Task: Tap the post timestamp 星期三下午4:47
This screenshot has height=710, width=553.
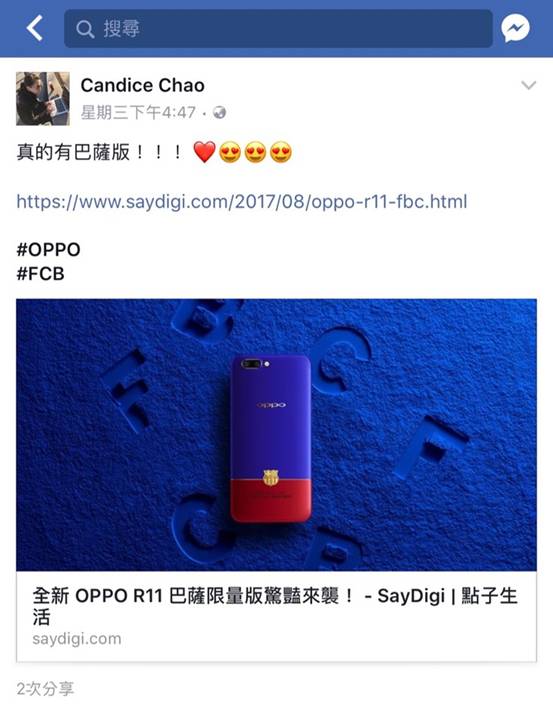Action: pyautogui.click(x=138, y=112)
